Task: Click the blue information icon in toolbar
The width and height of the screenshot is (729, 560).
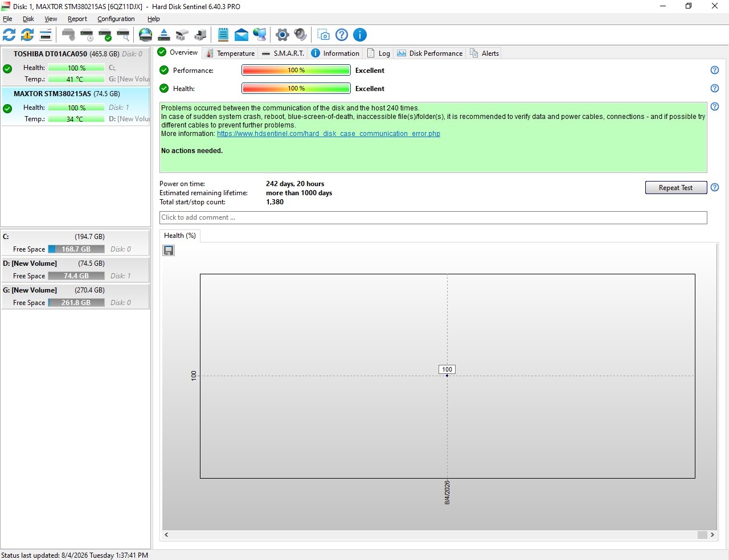Action: [x=360, y=35]
